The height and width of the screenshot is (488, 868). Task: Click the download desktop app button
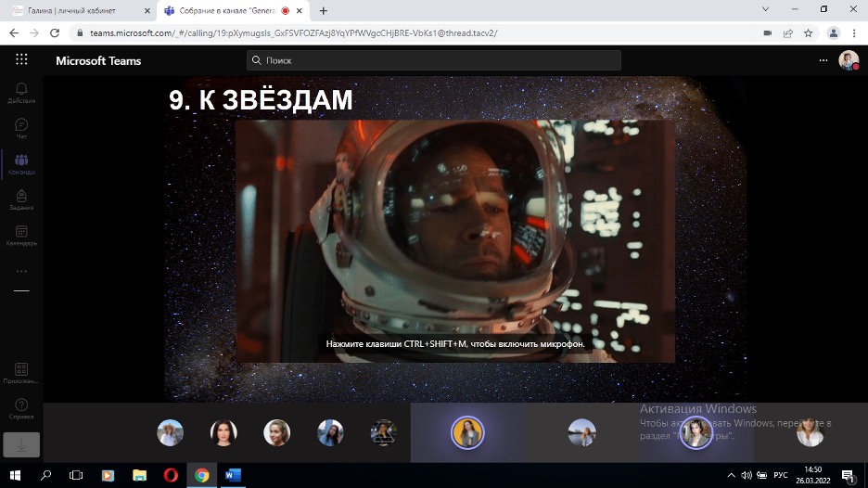(x=21, y=444)
